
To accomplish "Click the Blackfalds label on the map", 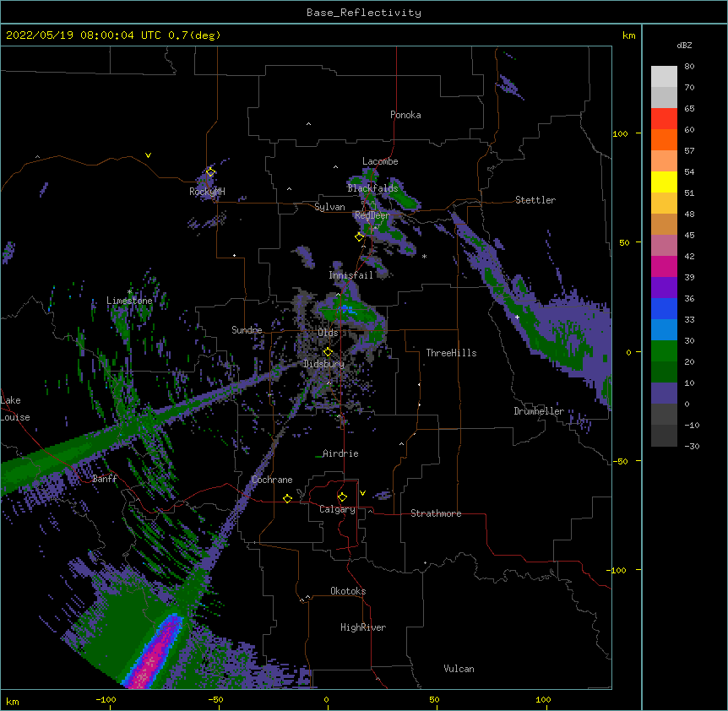I will tap(372, 188).
